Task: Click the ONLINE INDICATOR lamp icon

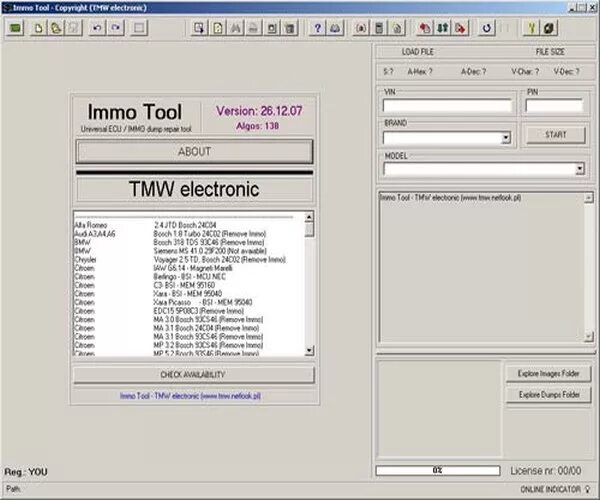Action: pyautogui.click(x=587, y=489)
